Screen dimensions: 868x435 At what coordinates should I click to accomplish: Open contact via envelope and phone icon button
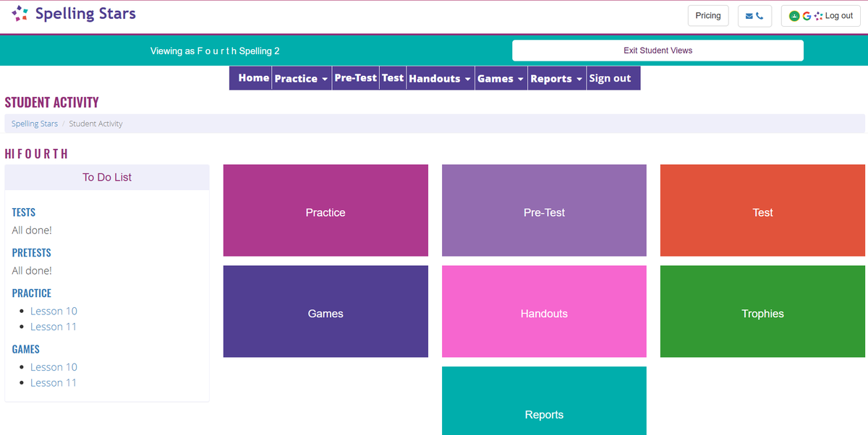[754, 16]
